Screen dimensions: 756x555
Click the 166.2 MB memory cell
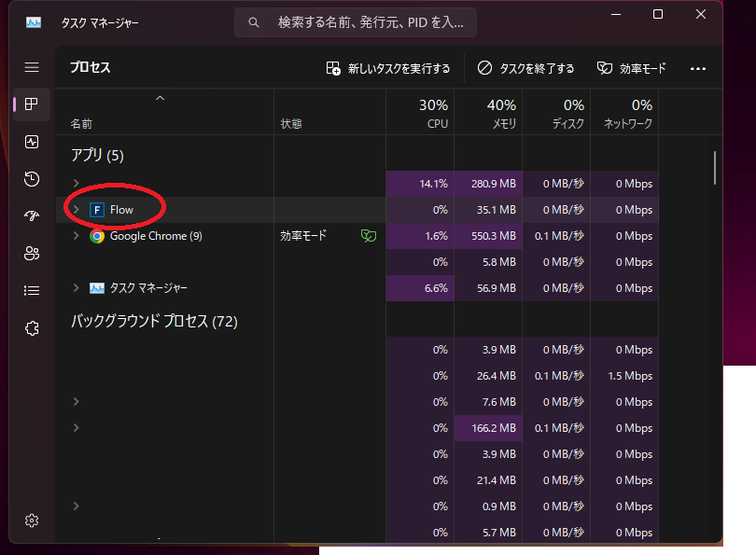tap(488, 428)
